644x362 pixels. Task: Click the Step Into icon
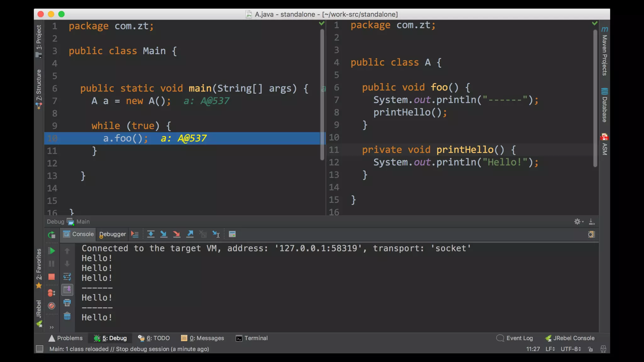(x=164, y=234)
